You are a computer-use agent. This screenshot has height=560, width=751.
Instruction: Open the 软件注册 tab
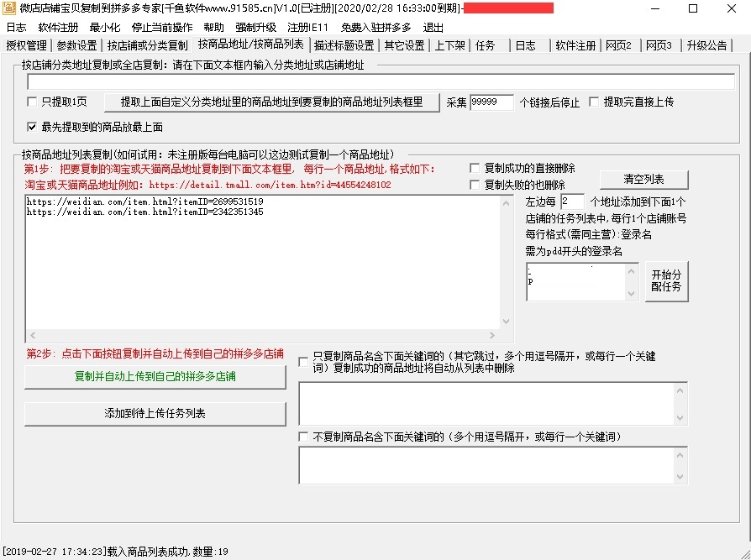coord(575,45)
